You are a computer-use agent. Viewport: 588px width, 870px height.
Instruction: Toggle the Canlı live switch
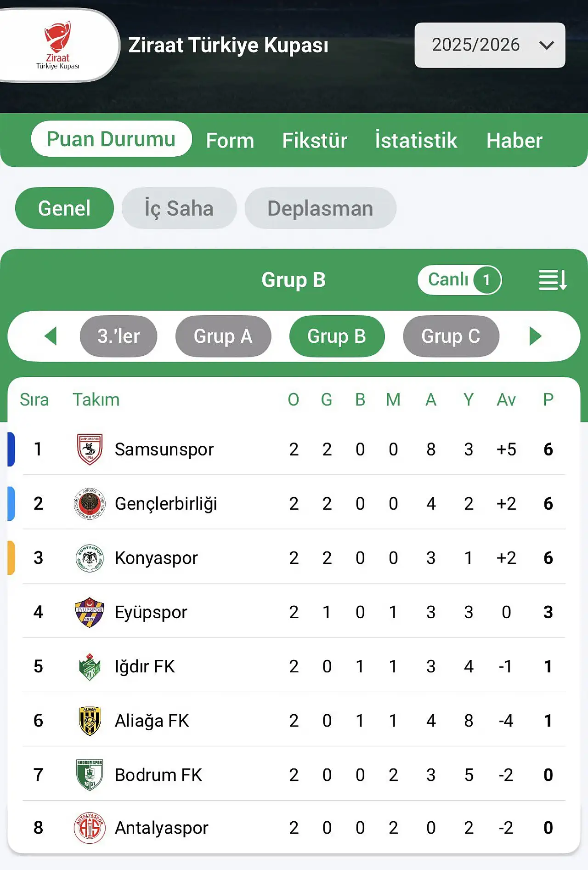tap(459, 280)
